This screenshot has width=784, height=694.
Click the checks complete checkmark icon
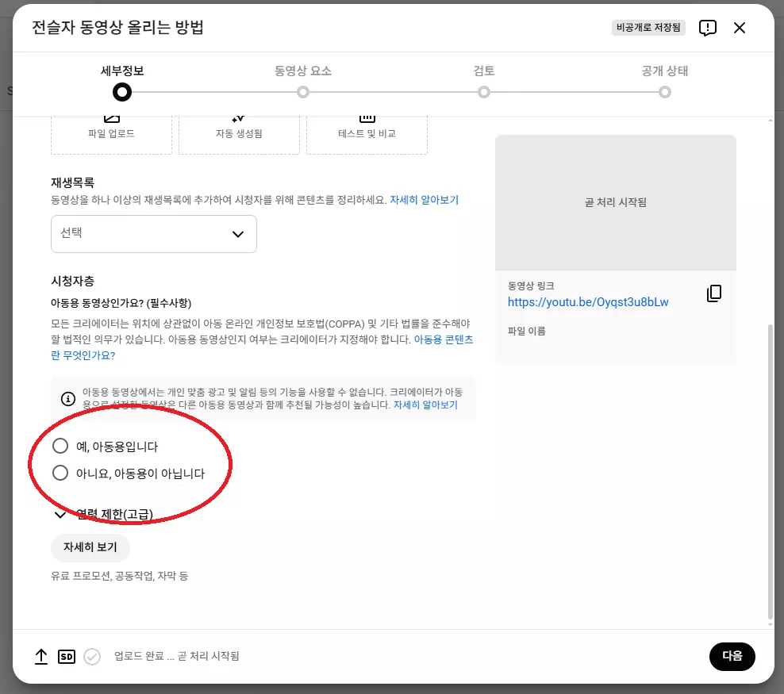click(x=92, y=657)
